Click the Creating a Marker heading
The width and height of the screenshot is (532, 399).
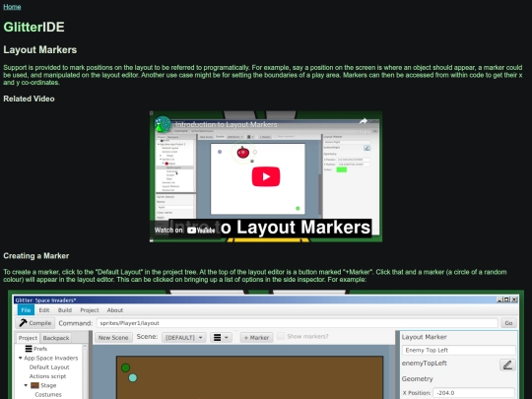tap(36, 256)
